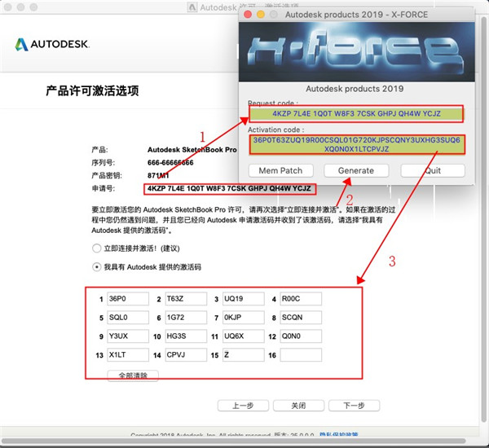Click the X-FORCE banner image
Viewport: 489px width, 448px height.
(x=357, y=52)
